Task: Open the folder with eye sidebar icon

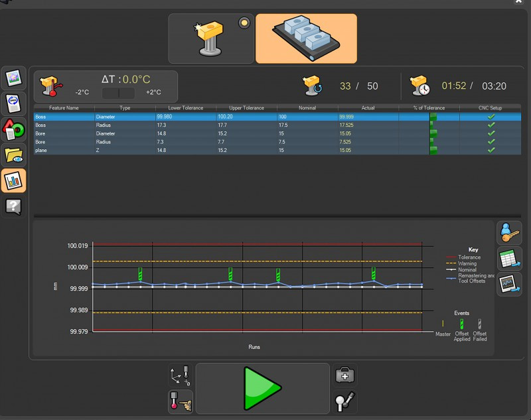Action: (x=13, y=155)
